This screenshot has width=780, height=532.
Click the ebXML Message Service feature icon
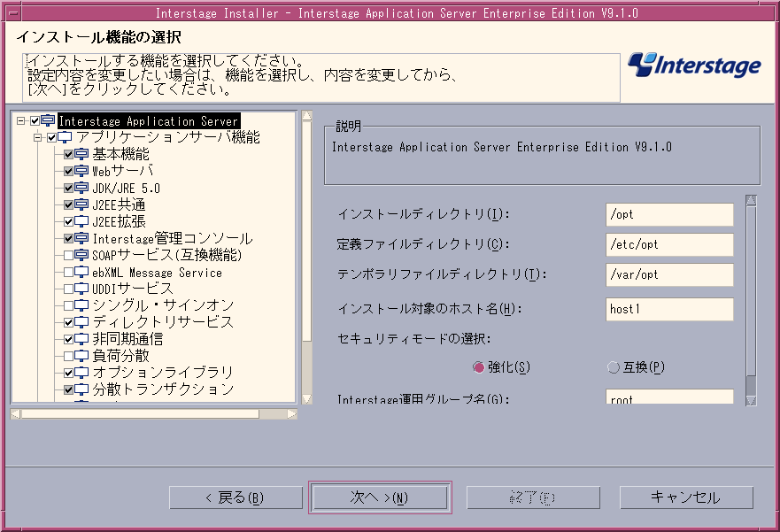81,272
